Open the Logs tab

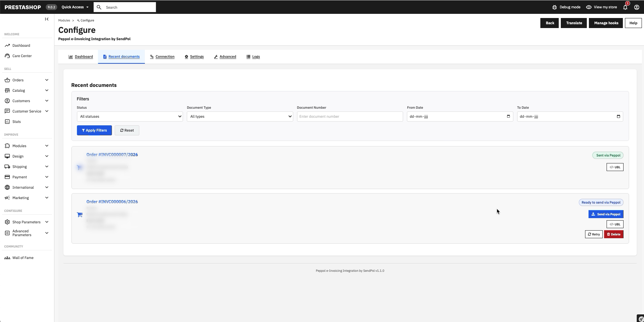click(x=253, y=56)
